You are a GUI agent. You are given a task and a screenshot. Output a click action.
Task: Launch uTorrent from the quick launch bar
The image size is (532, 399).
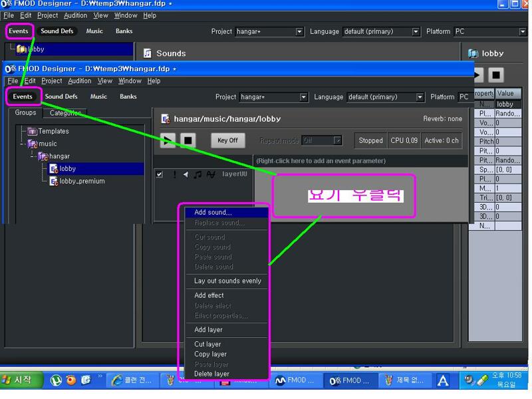[x=56, y=380]
